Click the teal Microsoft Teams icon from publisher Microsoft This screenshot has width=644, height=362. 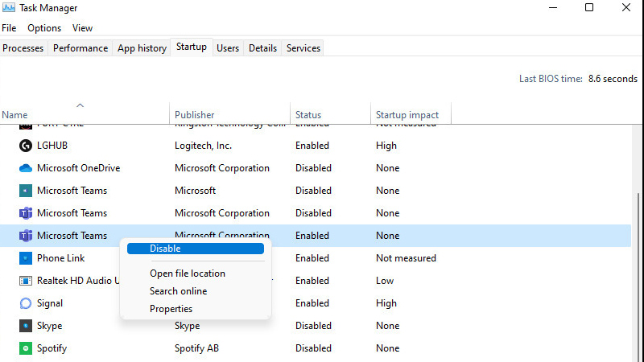[x=26, y=191]
